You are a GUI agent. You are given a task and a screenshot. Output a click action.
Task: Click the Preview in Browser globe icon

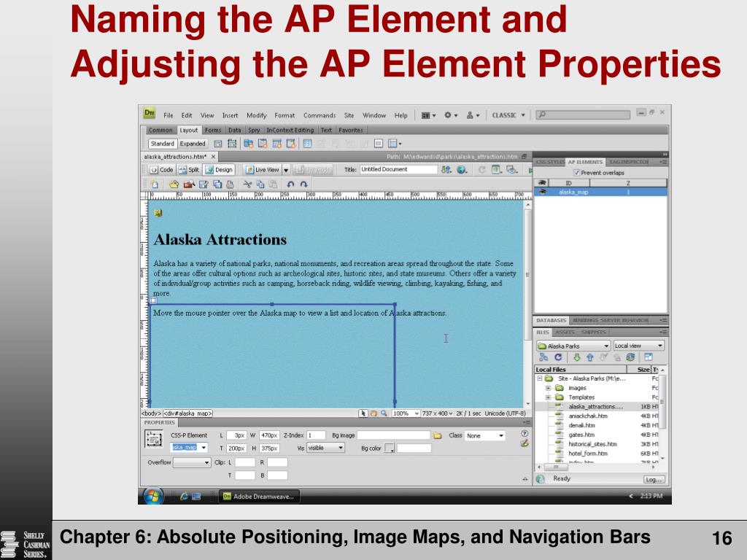pyautogui.click(x=462, y=169)
